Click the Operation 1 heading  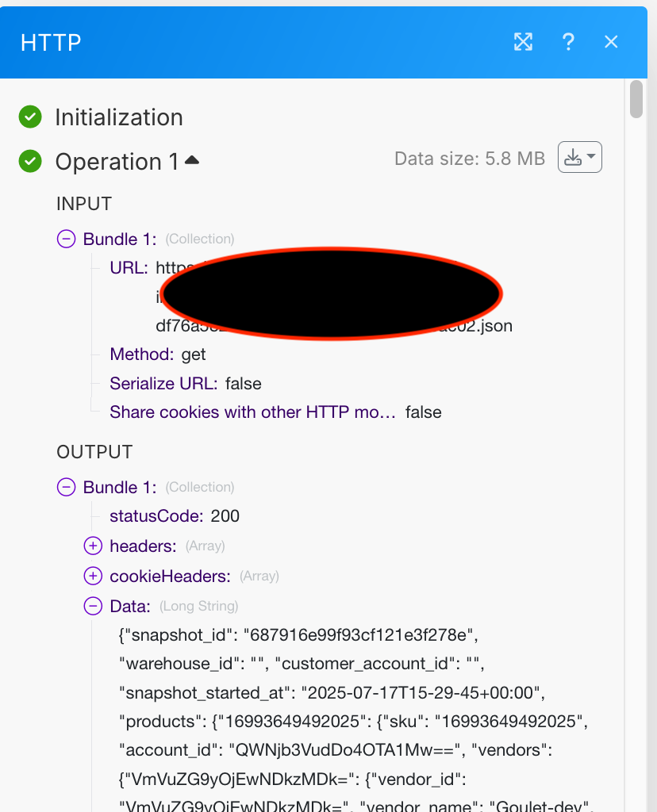click(x=117, y=162)
